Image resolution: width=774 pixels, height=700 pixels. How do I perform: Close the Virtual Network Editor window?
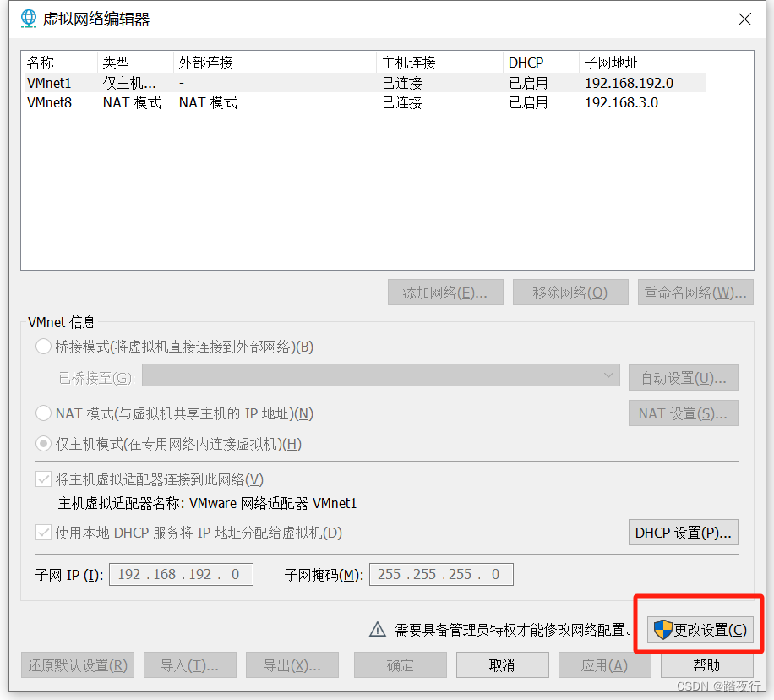click(x=744, y=19)
